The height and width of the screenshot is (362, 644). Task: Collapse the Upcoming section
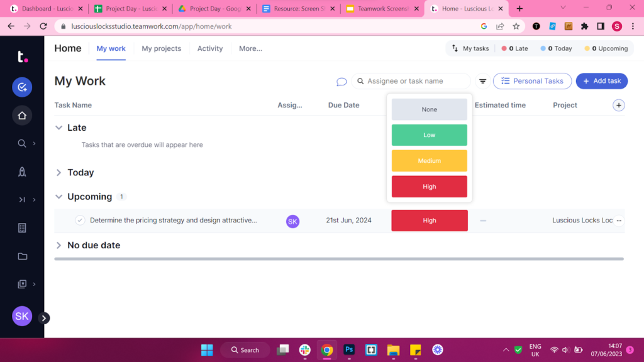click(x=58, y=196)
